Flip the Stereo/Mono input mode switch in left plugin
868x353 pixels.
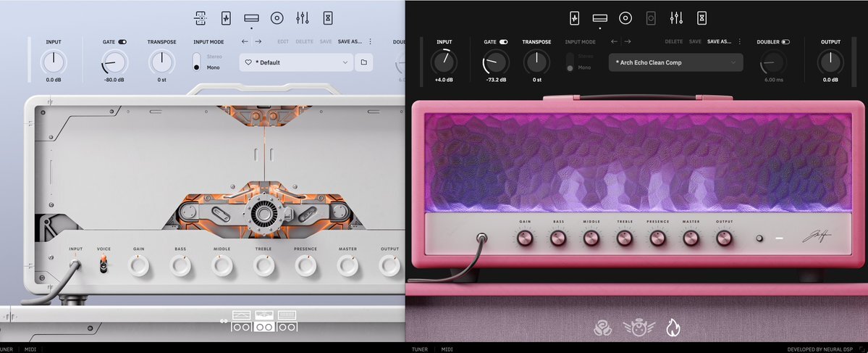[196, 62]
